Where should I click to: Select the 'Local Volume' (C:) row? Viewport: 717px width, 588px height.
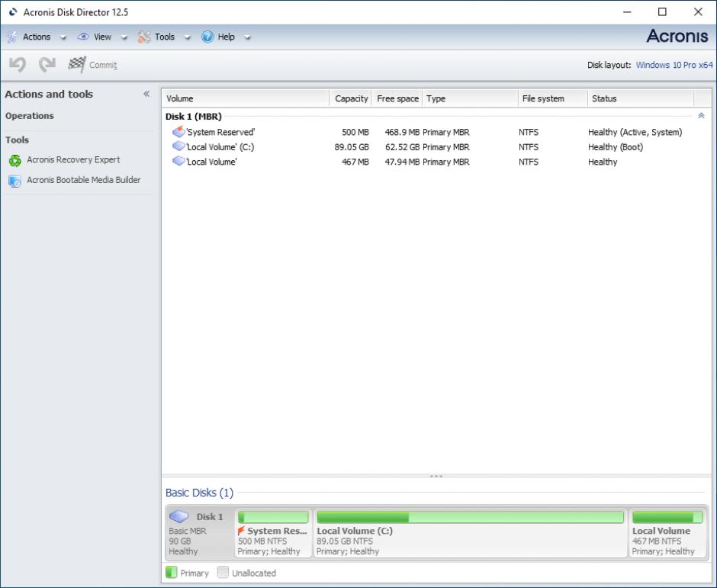pos(436,146)
